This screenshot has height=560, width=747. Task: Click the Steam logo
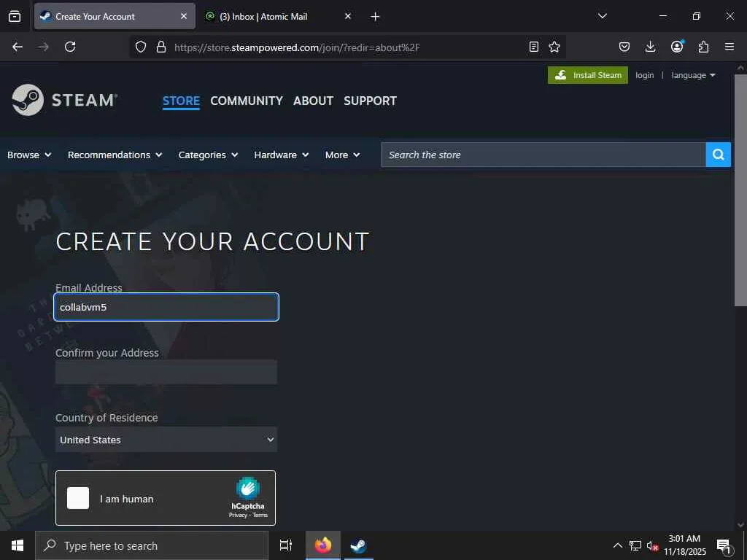64,100
